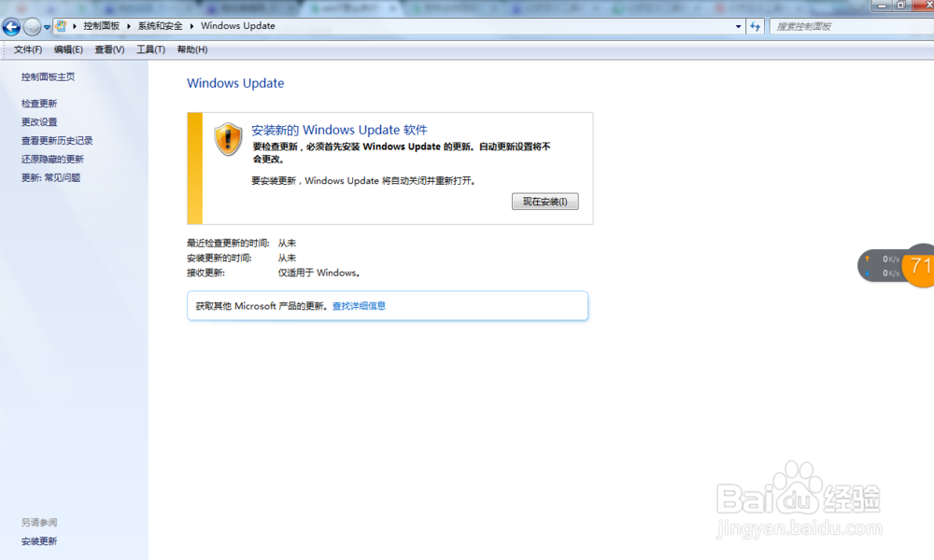Go back with the blue back arrow

coord(11,27)
